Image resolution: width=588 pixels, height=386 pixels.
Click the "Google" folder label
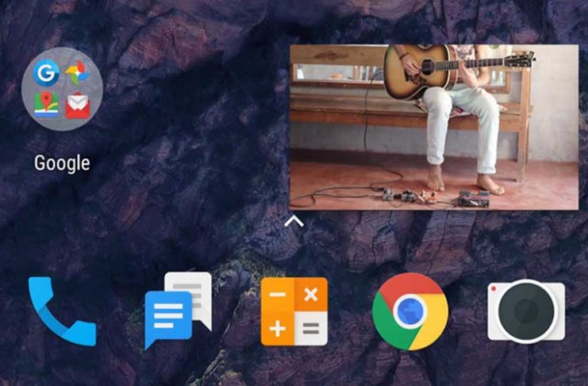click(61, 164)
